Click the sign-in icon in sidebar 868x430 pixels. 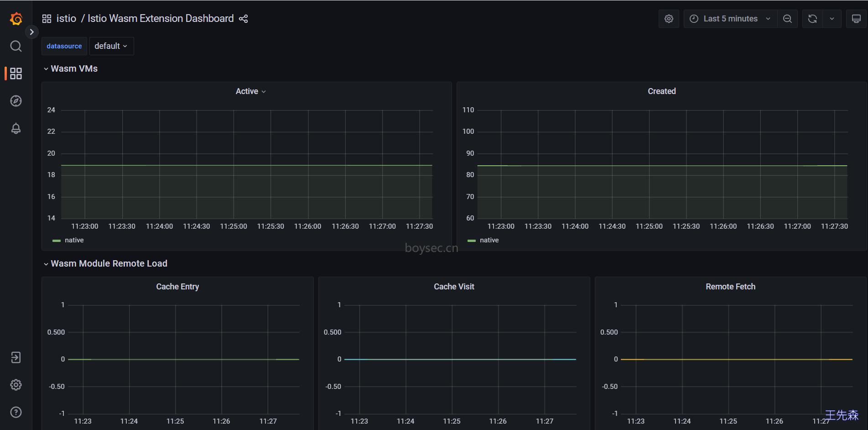[16, 357]
